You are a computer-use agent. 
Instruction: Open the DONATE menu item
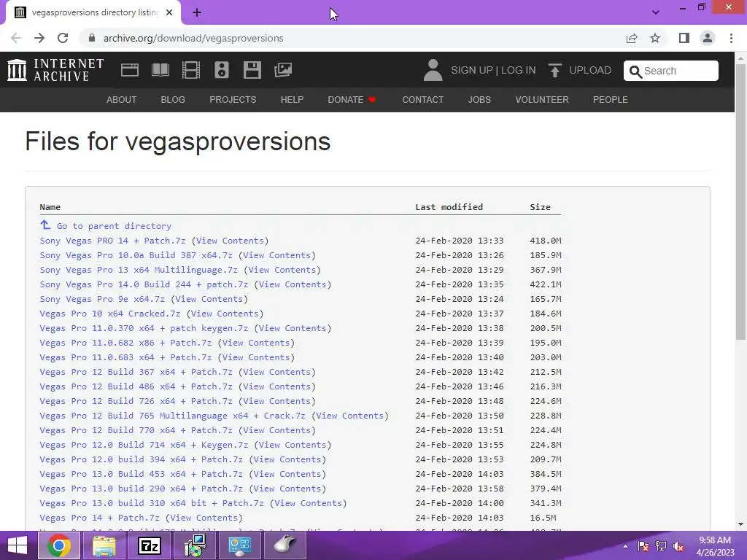click(x=352, y=99)
